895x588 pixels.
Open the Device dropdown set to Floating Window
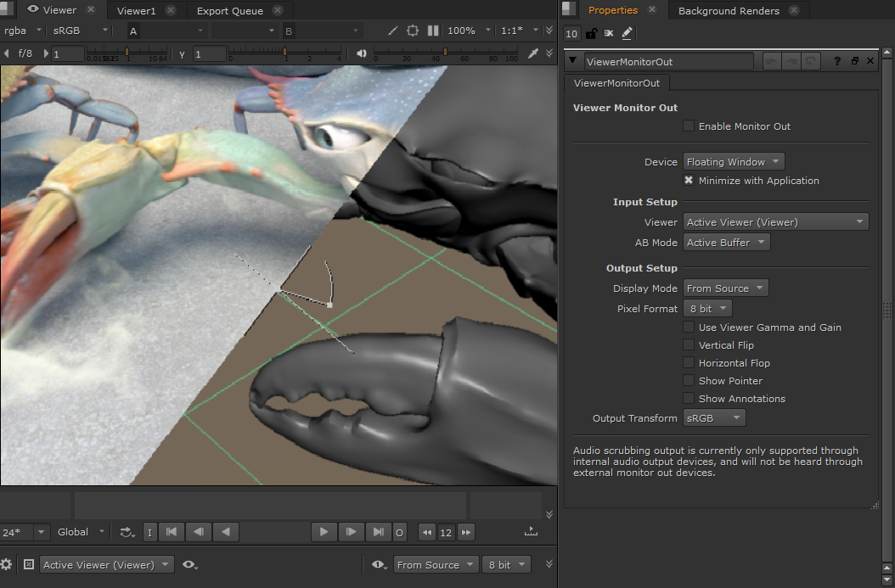click(x=733, y=162)
